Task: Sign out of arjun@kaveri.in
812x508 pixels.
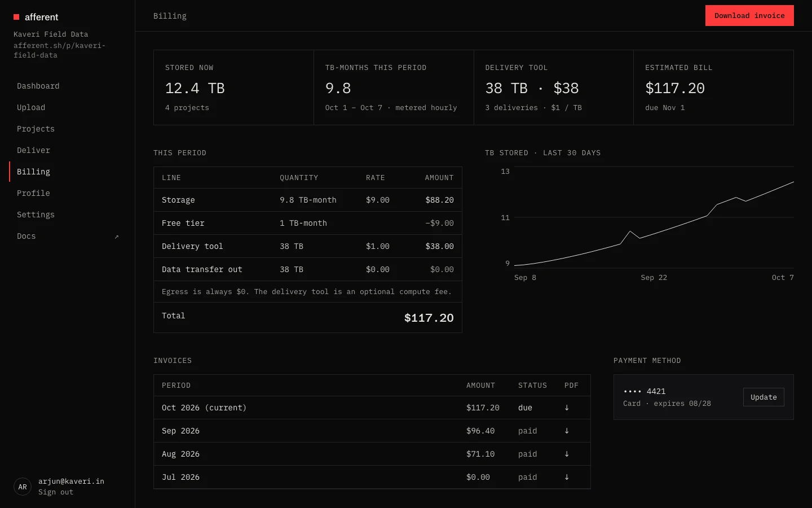Action: click(x=56, y=492)
